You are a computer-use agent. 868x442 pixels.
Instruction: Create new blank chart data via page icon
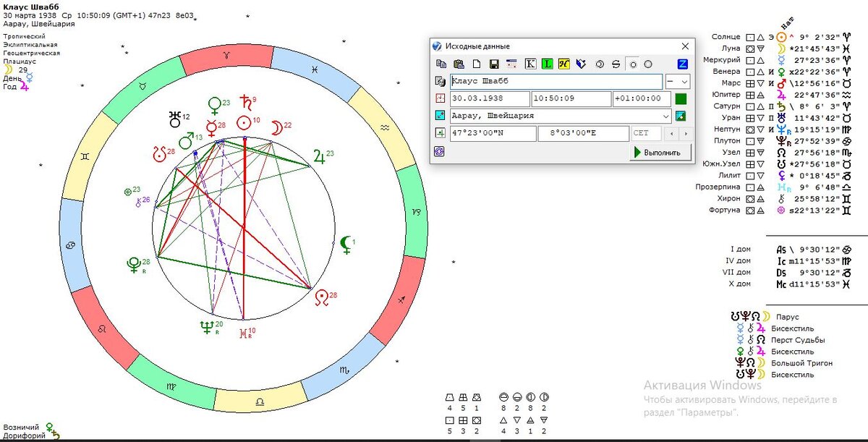476,64
